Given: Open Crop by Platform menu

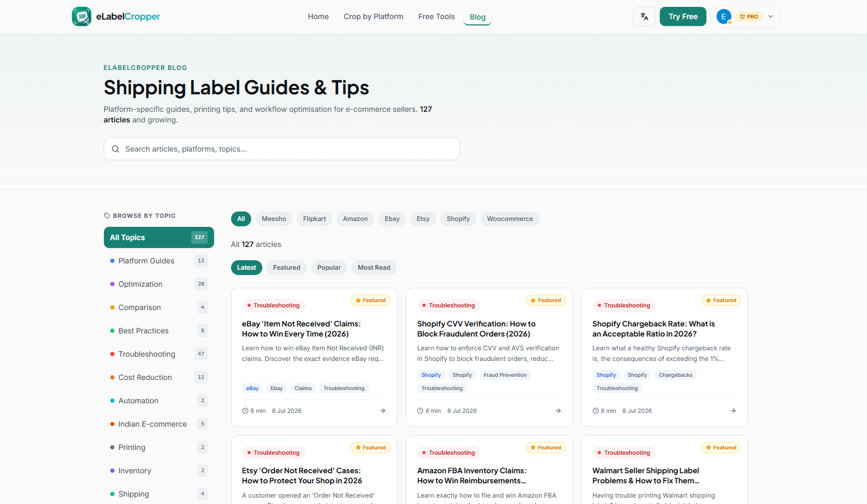Looking at the screenshot, I should [374, 16].
